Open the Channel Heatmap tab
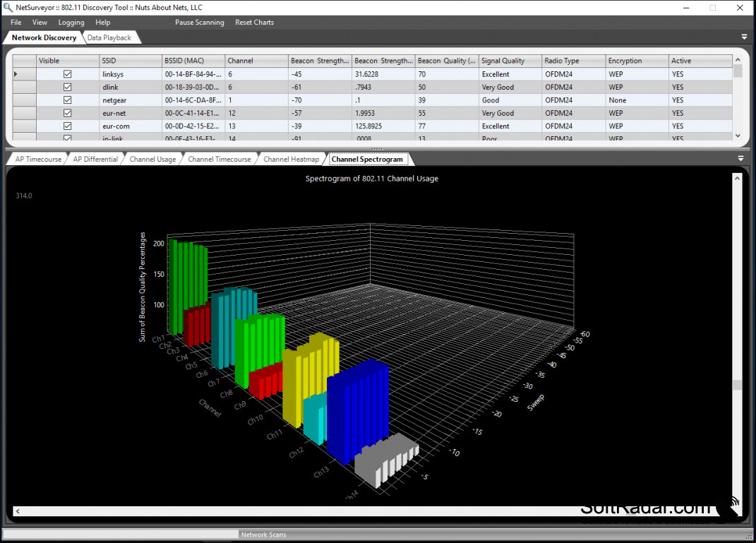This screenshot has height=543, width=756. [x=292, y=159]
